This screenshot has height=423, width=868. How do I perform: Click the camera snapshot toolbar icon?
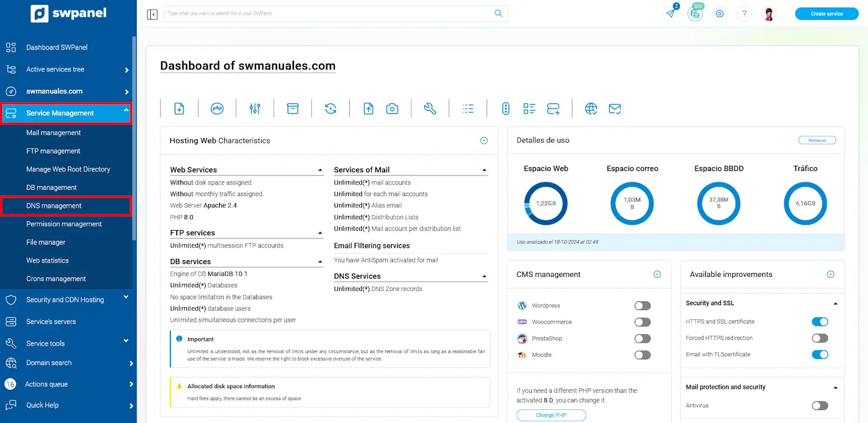pos(392,109)
